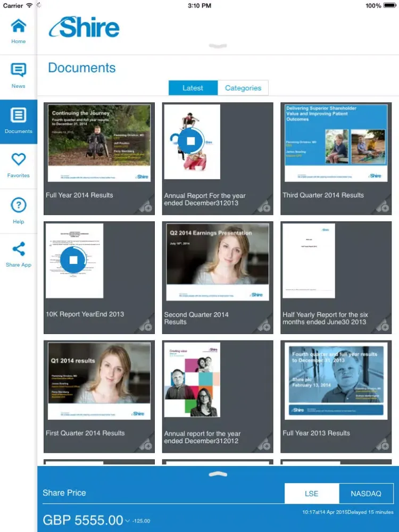Viewport: 399px width, 532px height.
Task: Click the 'First Quarter 2014 Results' title
Action: point(85,433)
